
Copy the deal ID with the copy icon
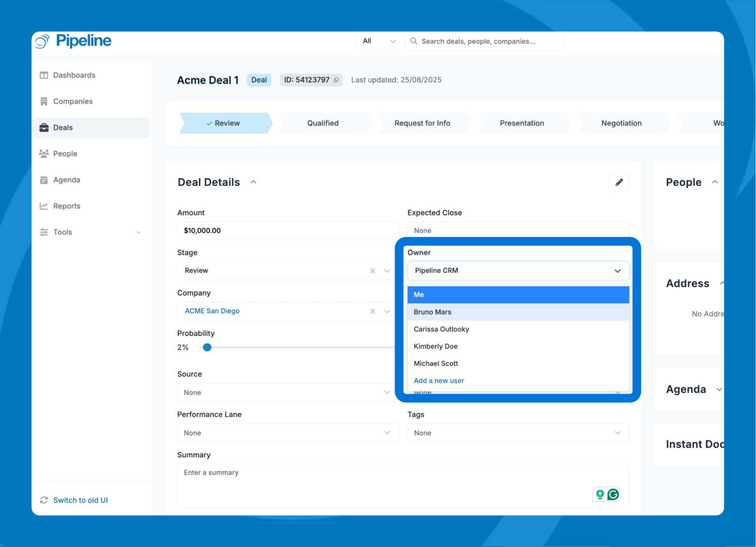(336, 80)
